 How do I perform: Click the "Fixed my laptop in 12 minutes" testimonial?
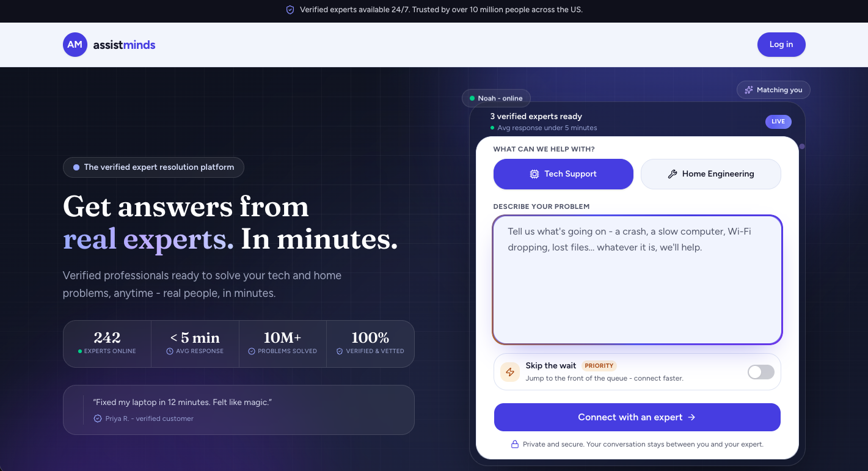[x=239, y=410]
